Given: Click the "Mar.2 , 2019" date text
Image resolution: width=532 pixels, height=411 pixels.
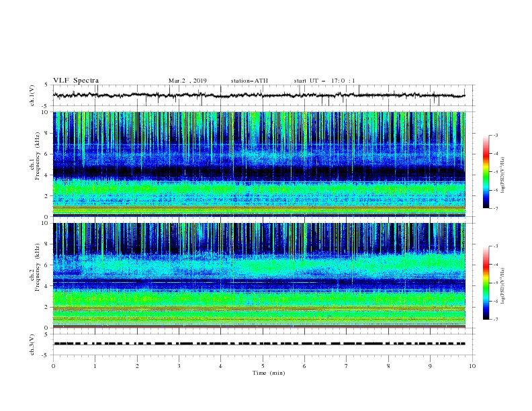Looking at the screenshot, I should tap(187, 81).
